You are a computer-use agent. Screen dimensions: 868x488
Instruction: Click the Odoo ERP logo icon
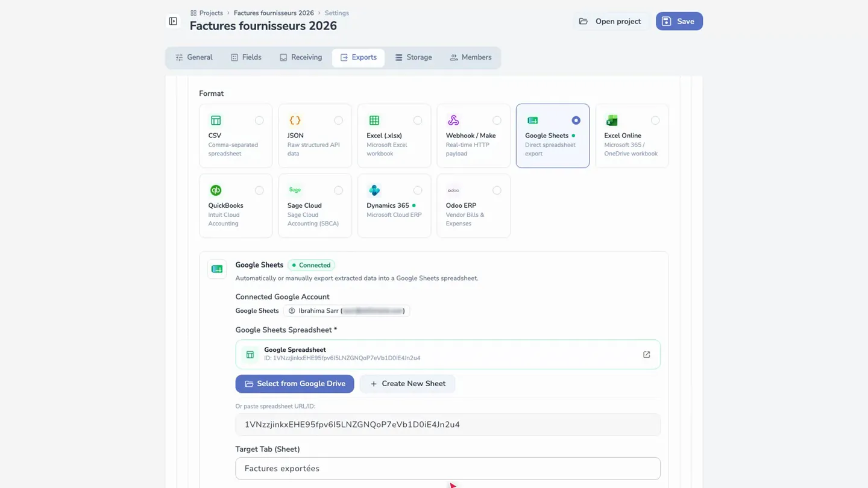[453, 190]
